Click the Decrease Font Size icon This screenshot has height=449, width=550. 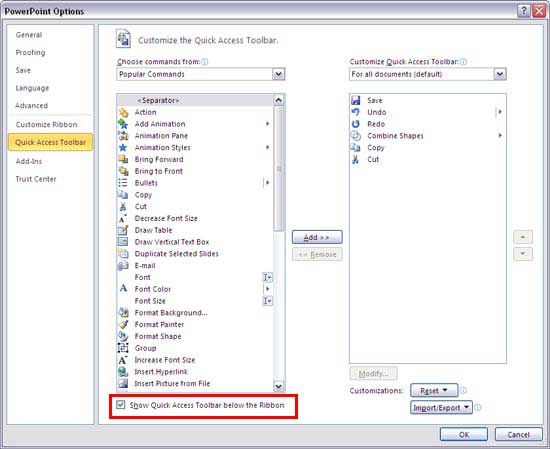pos(123,219)
